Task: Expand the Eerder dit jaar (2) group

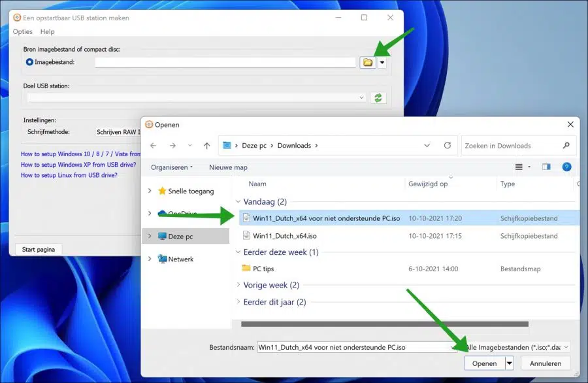Action: point(238,302)
